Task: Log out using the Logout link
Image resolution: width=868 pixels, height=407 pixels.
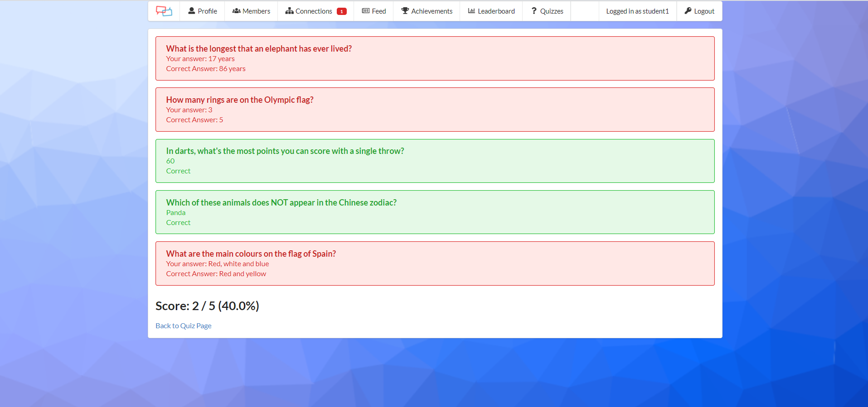Action: click(x=699, y=11)
